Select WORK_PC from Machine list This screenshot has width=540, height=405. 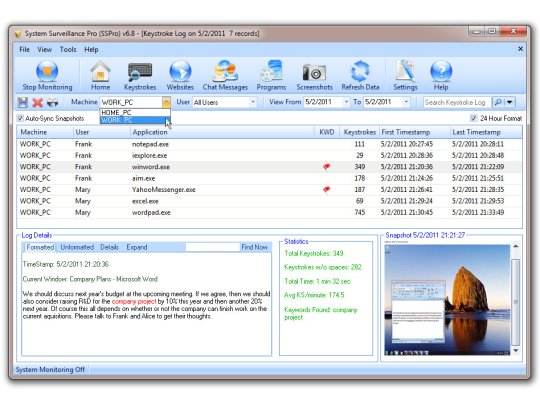tap(135, 120)
